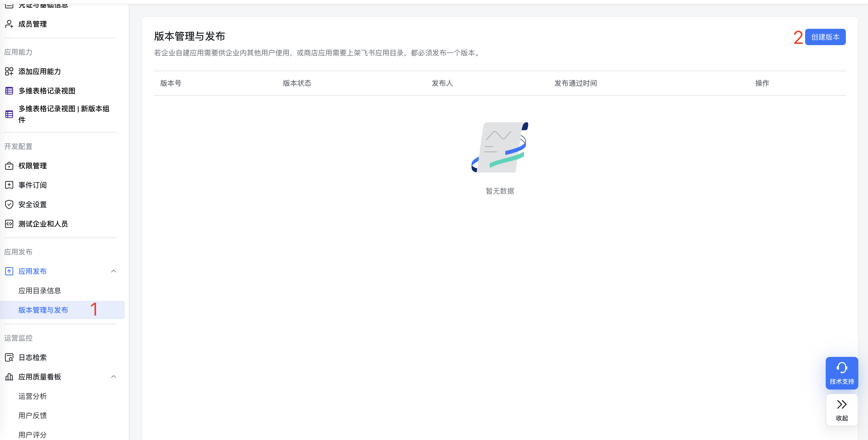Click 收起 to collapse the panel
Screen dimensions: 868x440
[842, 410]
